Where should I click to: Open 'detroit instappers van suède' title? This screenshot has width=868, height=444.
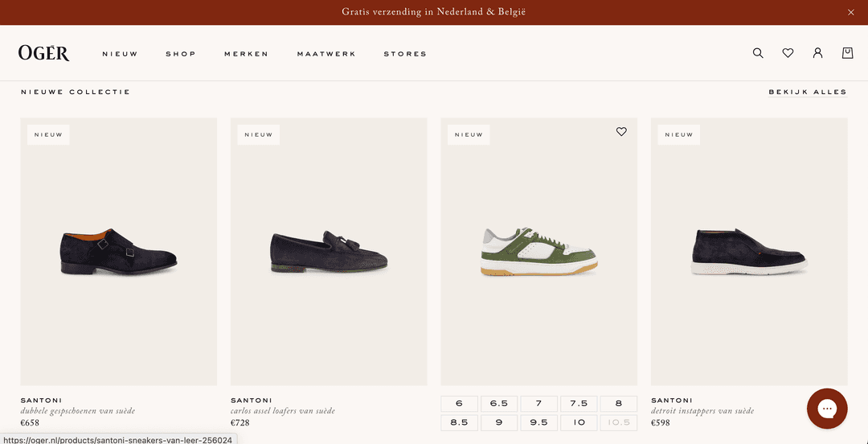(702, 411)
